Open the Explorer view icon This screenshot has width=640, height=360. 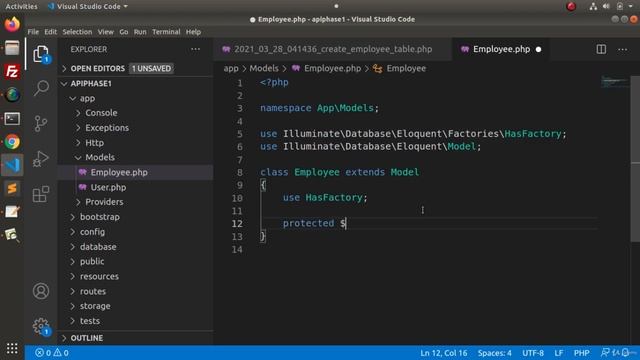(x=41, y=54)
